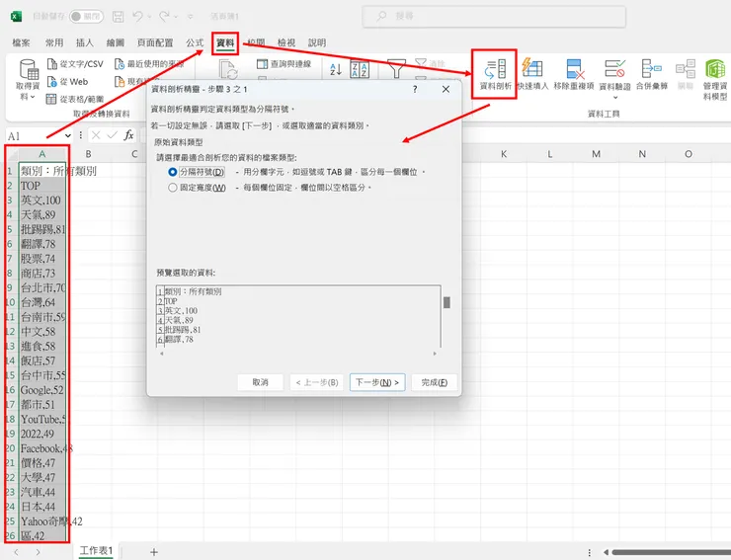
Task: Click the scroll-to-next-sheet arrow
Action: point(38,552)
